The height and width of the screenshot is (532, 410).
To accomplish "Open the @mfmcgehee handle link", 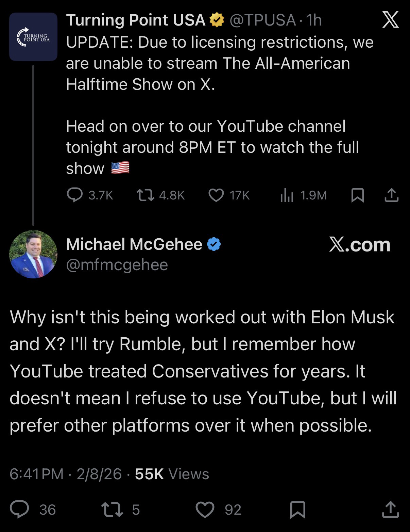I will tap(117, 265).
